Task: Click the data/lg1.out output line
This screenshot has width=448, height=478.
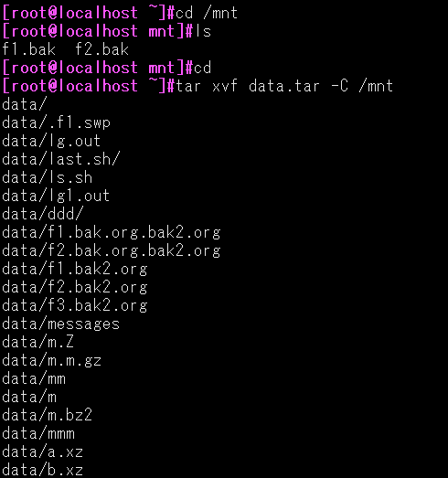Action: pos(56,196)
